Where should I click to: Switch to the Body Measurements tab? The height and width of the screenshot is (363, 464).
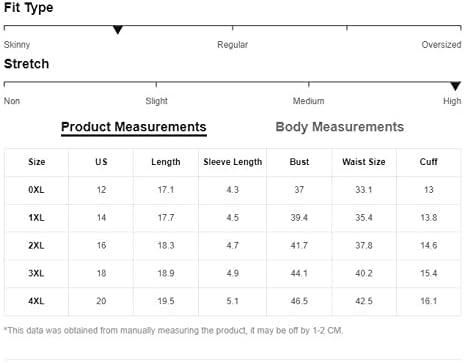(340, 127)
